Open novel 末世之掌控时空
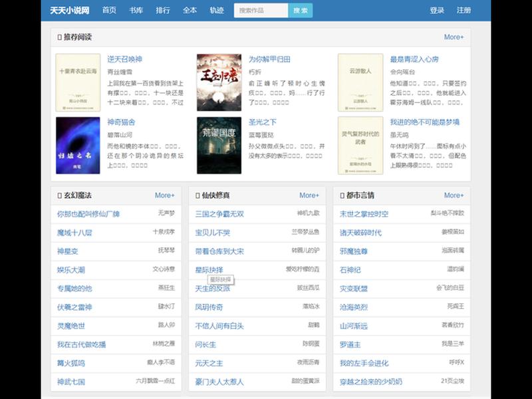The height and width of the screenshot is (399, 532). tap(364, 214)
